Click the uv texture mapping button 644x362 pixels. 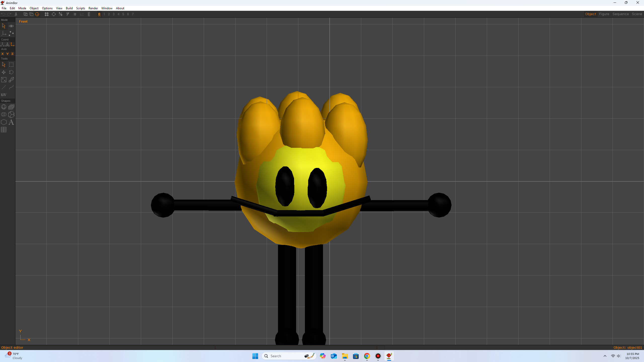point(4,95)
